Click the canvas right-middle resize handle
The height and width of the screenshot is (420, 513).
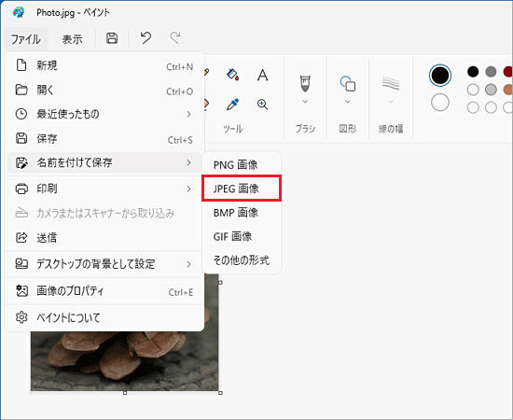click(x=220, y=283)
